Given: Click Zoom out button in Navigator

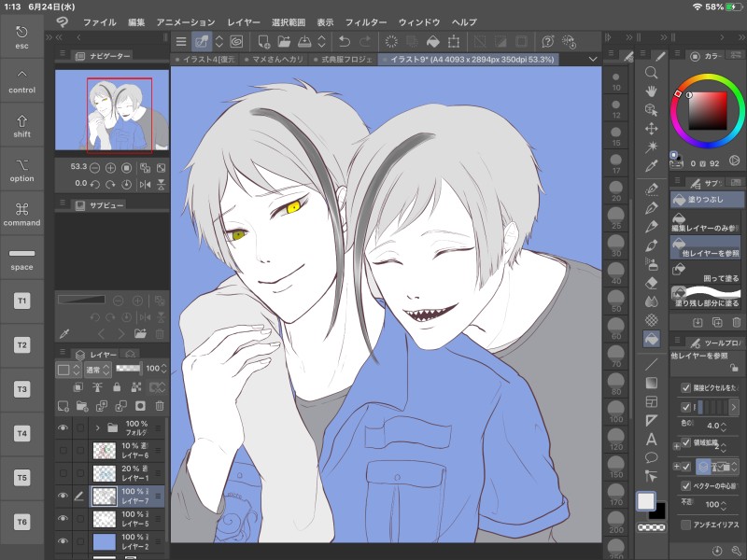Looking at the screenshot, I should [95, 168].
